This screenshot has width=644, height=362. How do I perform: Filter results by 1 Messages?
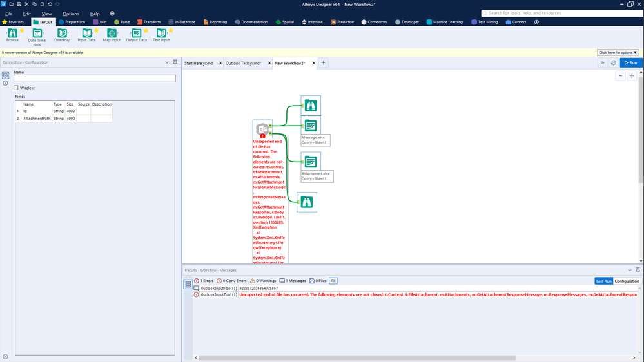click(293, 281)
